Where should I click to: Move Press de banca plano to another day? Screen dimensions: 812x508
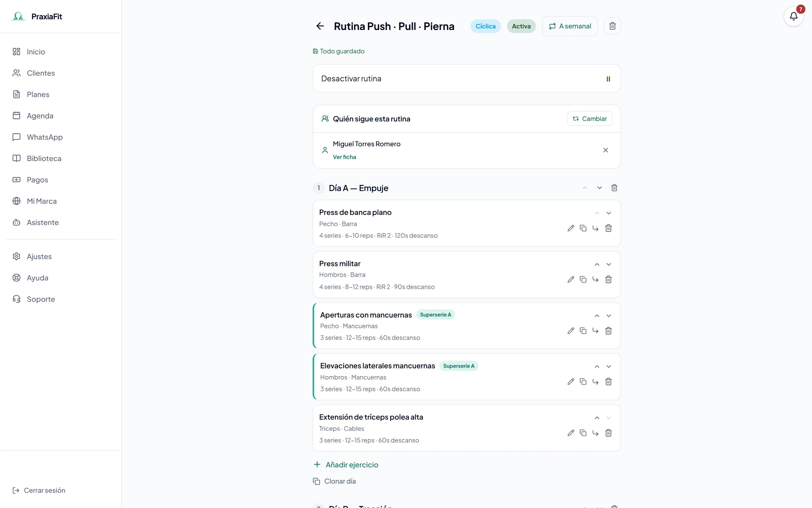[x=596, y=228]
